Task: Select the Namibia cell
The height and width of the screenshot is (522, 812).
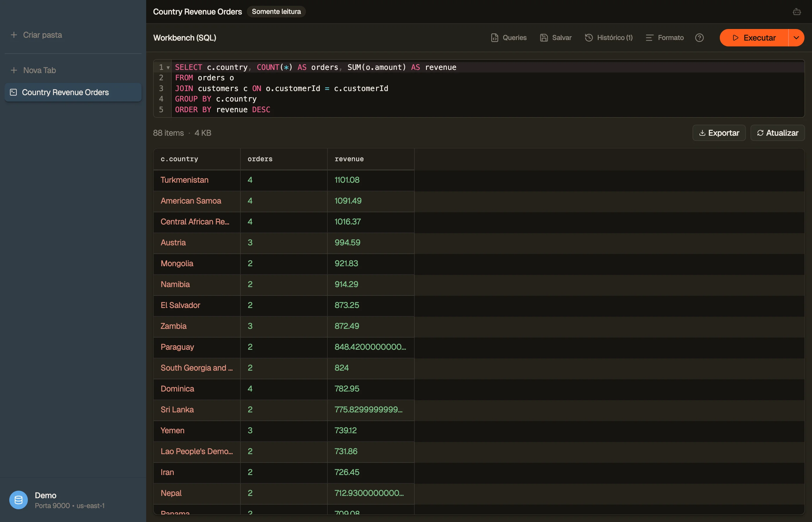Action: [x=197, y=284]
